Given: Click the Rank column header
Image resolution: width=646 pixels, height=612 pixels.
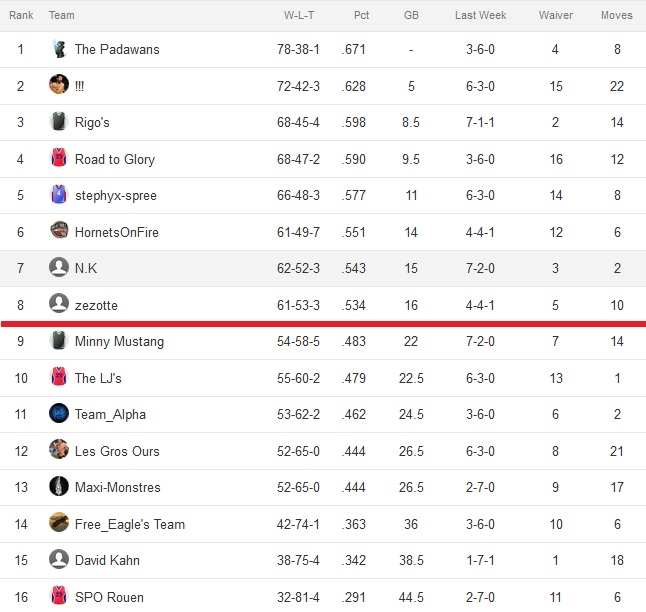Looking at the screenshot, I should point(21,15).
